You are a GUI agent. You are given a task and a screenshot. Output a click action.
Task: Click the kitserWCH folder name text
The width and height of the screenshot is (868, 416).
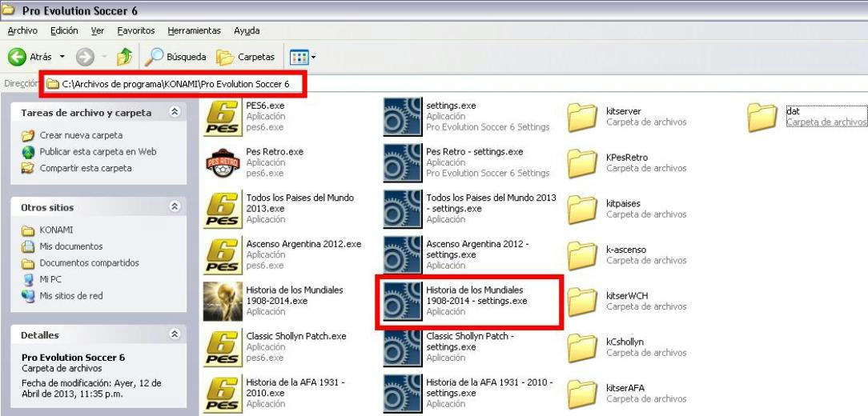click(627, 296)
